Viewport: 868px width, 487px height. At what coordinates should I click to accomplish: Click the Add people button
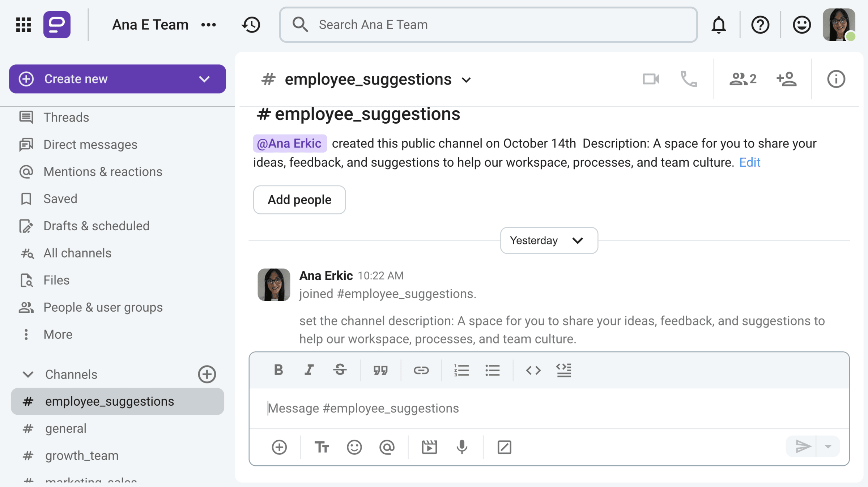pyautogui.click(x=299, y=200)
